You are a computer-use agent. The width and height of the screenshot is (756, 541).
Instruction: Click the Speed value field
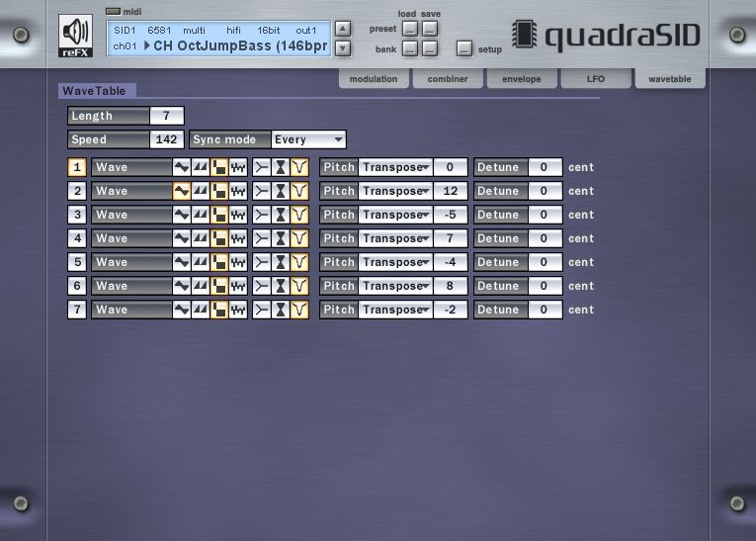pos(166,139)
